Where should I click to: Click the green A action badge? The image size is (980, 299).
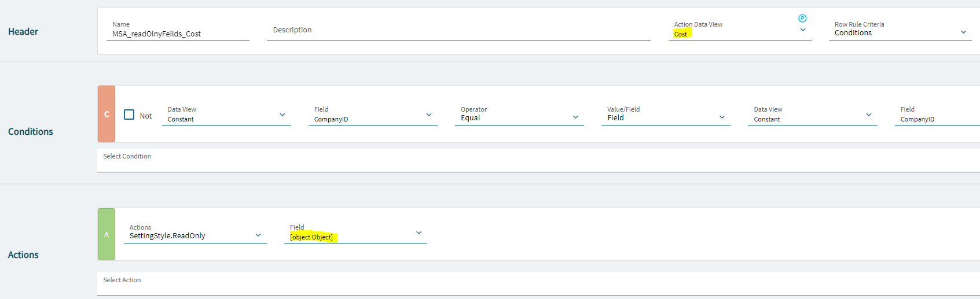point(107,234)
